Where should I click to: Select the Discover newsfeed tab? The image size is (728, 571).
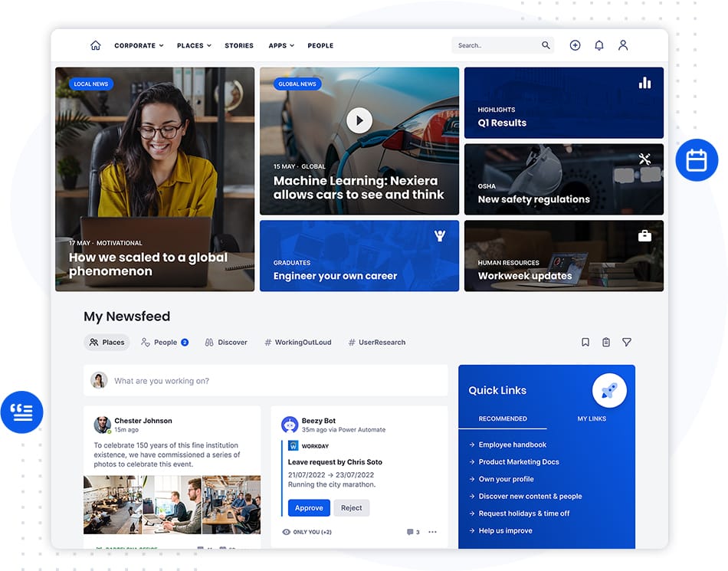226,342
